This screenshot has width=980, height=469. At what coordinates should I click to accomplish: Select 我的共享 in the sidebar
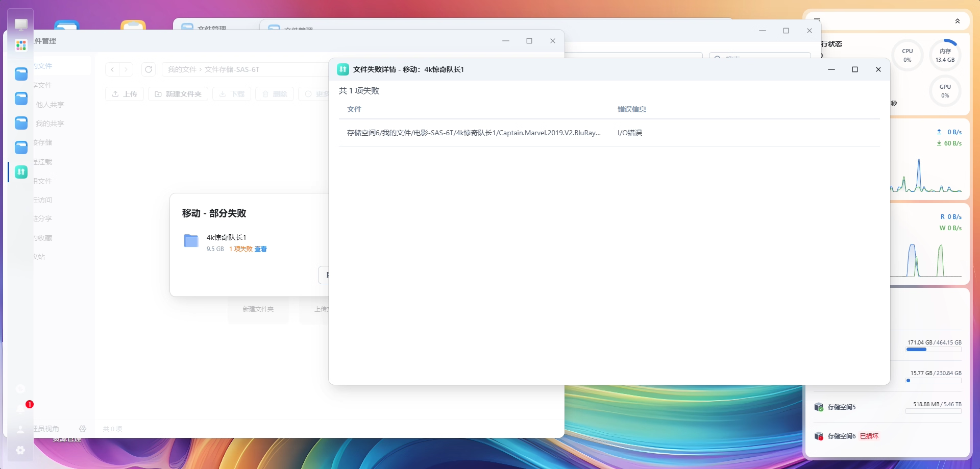point(50,124)
